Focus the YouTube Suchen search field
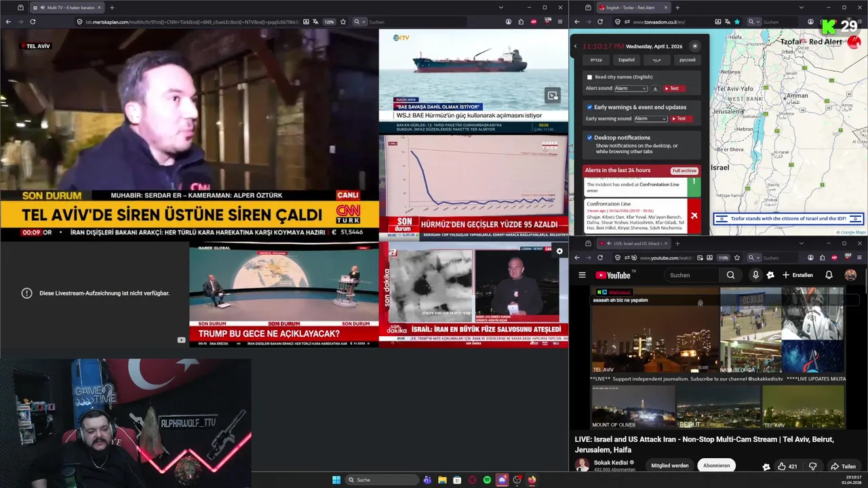This screenshot has height=488, width=868. point(692,275)
